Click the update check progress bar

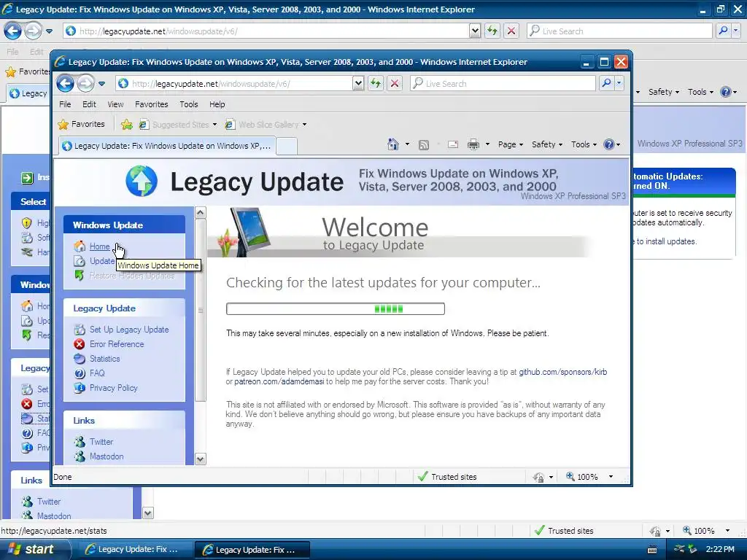336,309
